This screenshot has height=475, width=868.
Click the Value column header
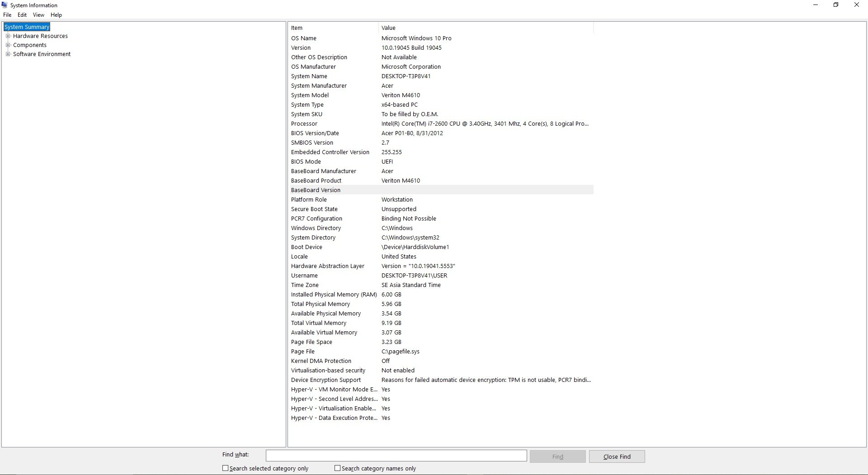click(x=486, y=28)
